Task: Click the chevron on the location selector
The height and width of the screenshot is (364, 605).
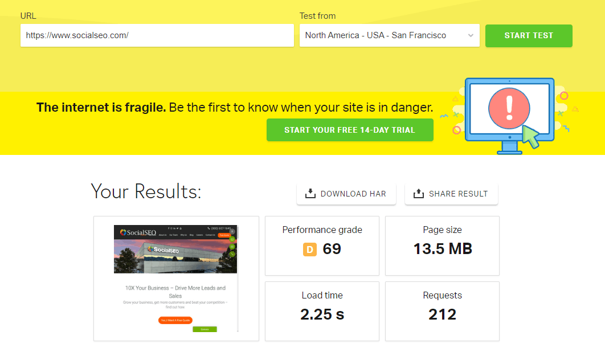Action: 471,35
